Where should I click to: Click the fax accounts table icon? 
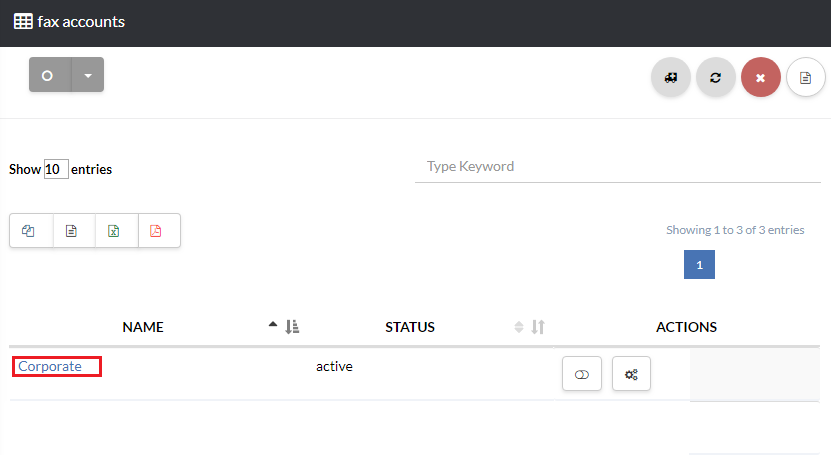[23, 21]
